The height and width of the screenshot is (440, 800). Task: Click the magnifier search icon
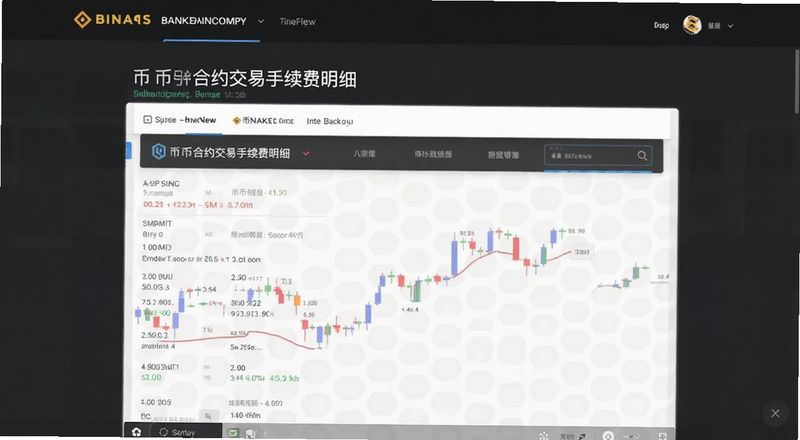(642, 156)
